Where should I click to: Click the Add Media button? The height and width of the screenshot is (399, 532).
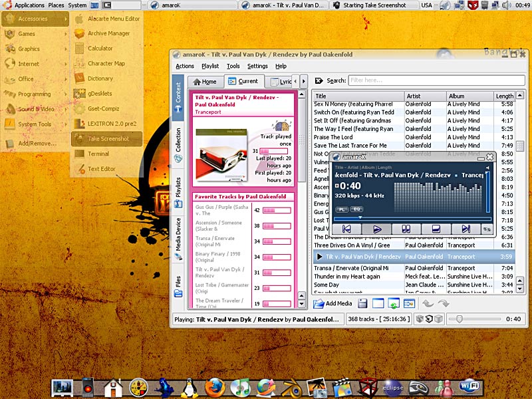[x=332, y=303]
